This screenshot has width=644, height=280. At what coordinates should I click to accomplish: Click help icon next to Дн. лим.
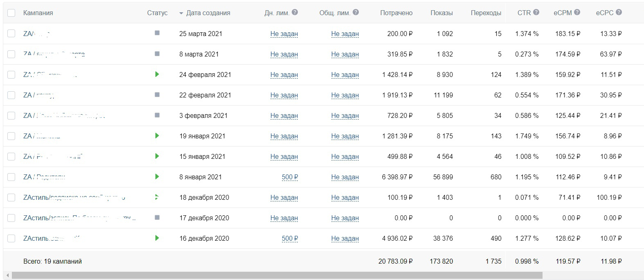(x=295, y=12)
